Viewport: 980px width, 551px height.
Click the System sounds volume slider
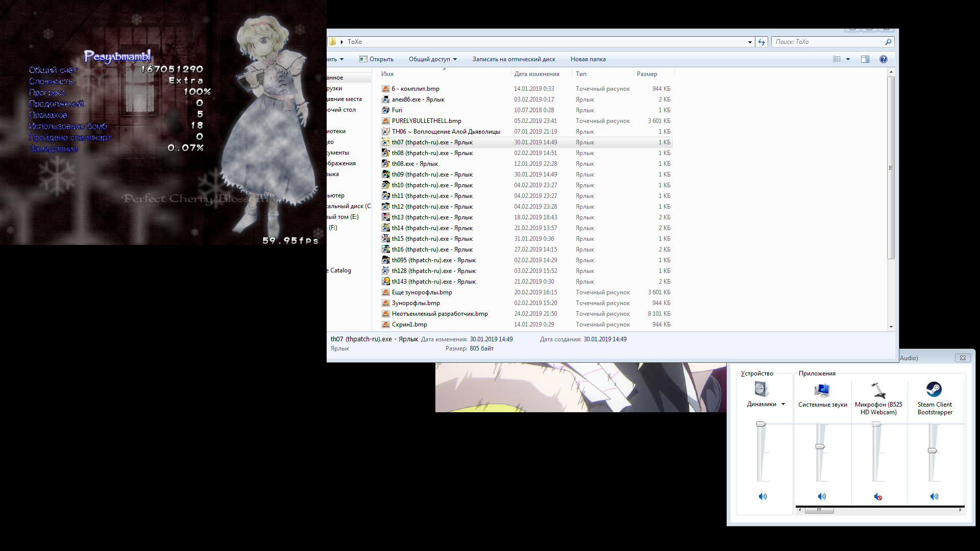click(x=820, y=446)
